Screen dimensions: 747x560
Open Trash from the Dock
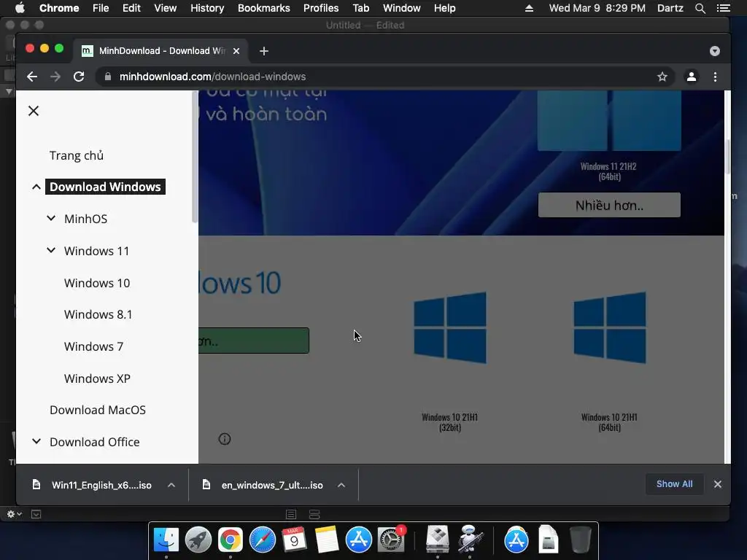[x=580, y=540]
